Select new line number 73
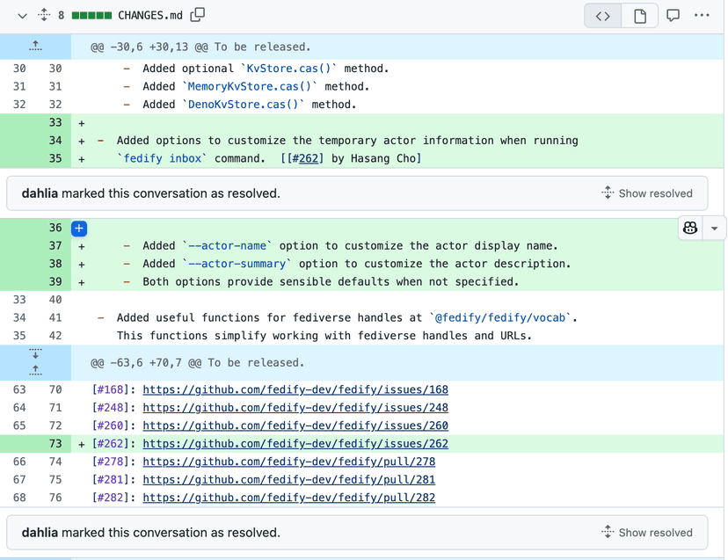Image resolution: width=728 pixels, height=560 pixels. coord(55,444)
